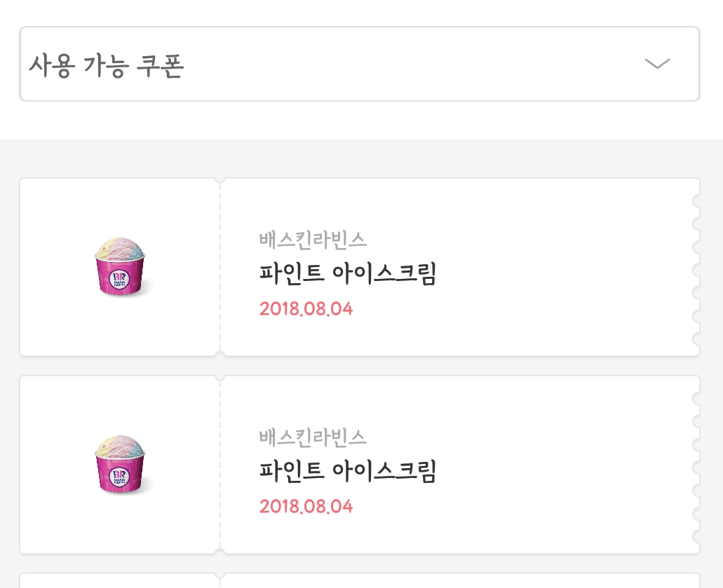Screen dimensions: 723x588
Task: Open the top 파인트 아이스크림 coupon title
Action: [348, 273]
